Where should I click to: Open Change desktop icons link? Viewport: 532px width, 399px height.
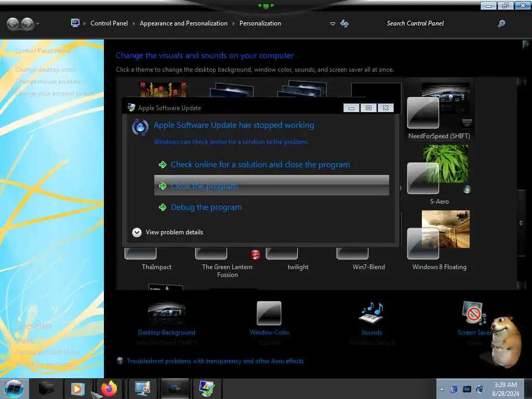click(46, 70)
